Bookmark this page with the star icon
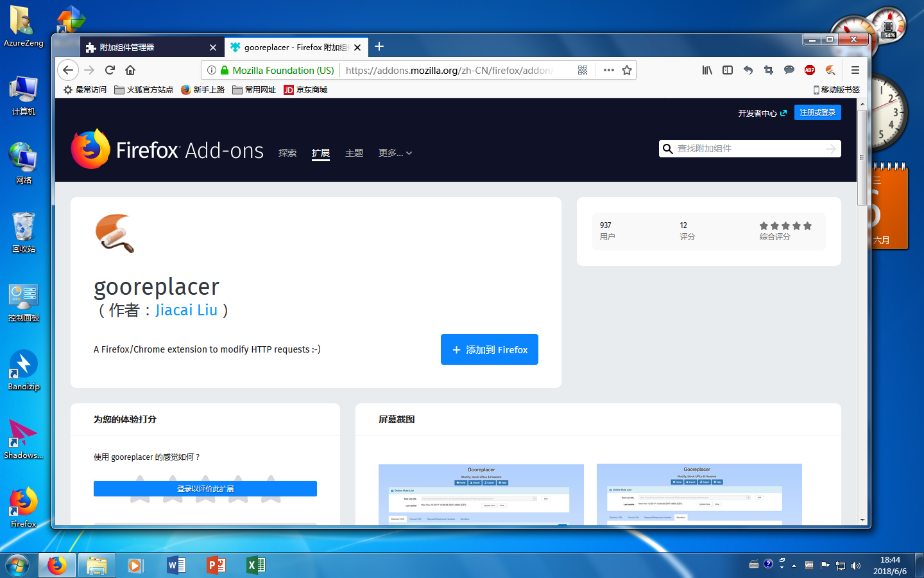 pyautogui.click(x=627, y=70)
